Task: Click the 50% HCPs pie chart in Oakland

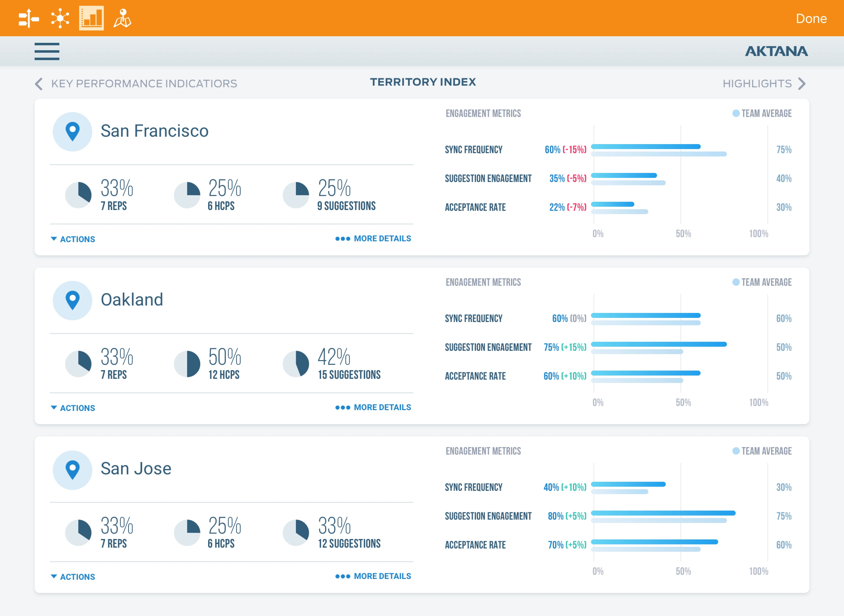Action: [x=187, y=364]
